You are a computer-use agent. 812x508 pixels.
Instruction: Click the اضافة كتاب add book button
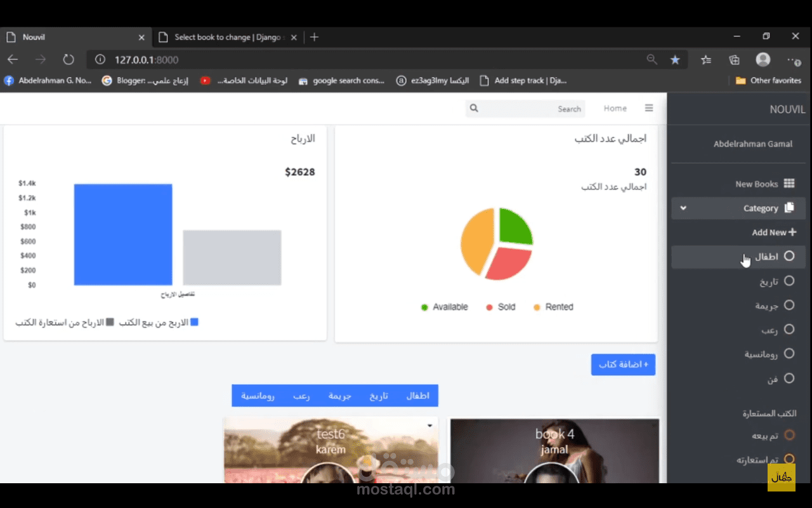coord(623,364)
